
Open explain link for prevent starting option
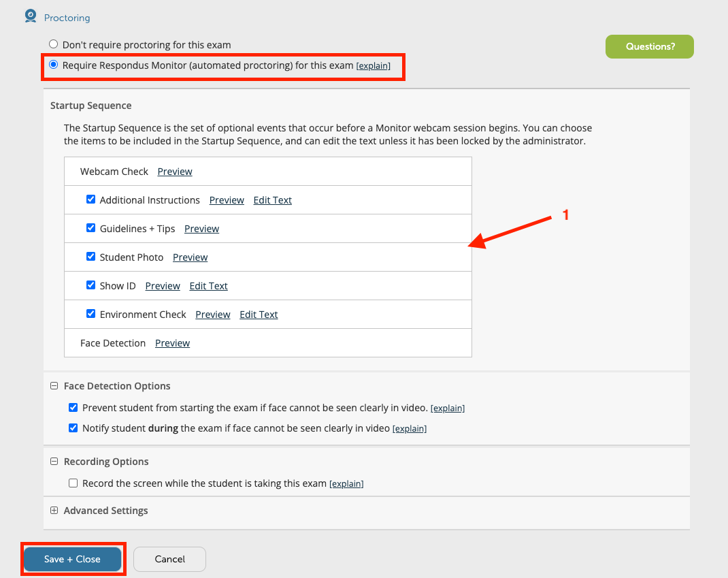tap(448, 408)
